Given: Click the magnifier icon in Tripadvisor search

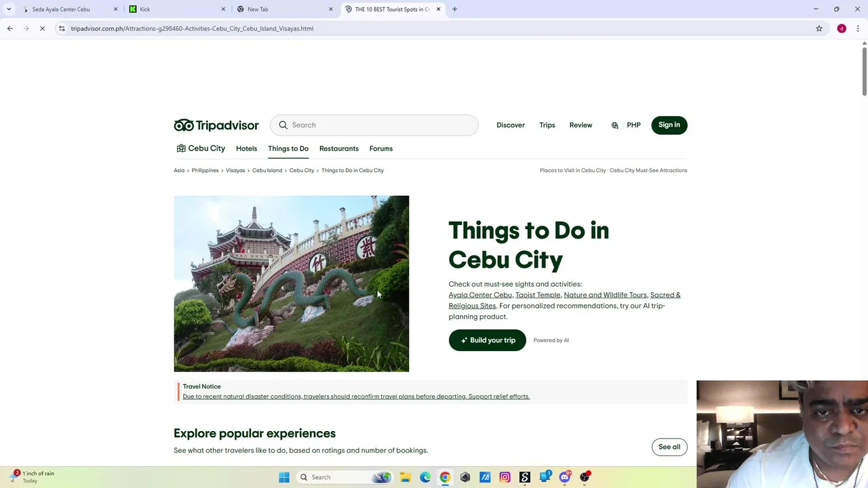Looking at the screenshot, I should (283, 125).
